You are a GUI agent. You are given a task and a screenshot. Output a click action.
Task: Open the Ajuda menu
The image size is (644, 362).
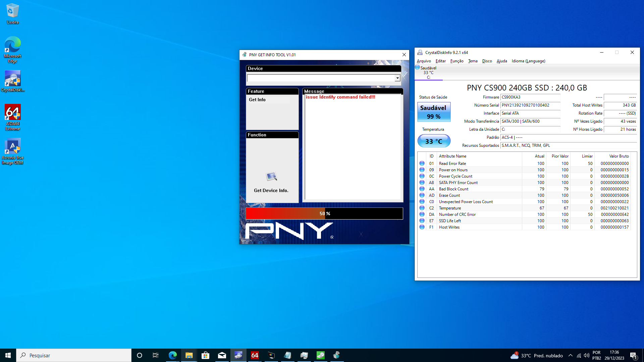pos(502,61)
